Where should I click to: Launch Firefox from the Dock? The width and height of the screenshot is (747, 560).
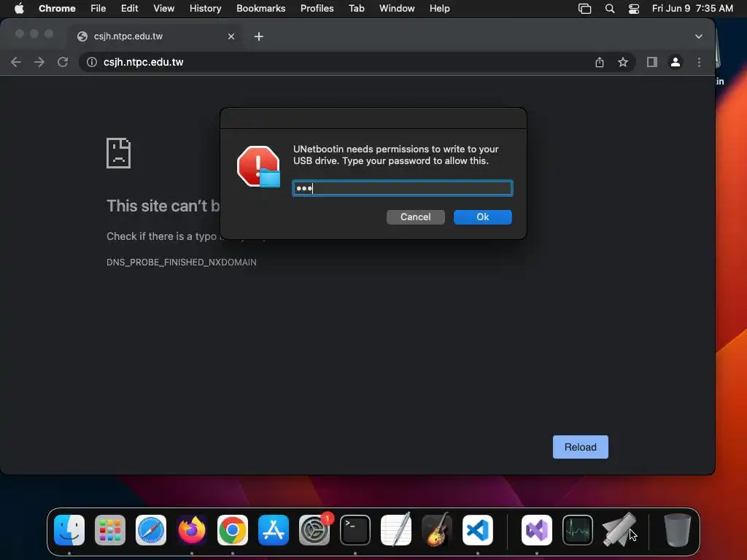point(192,530)
